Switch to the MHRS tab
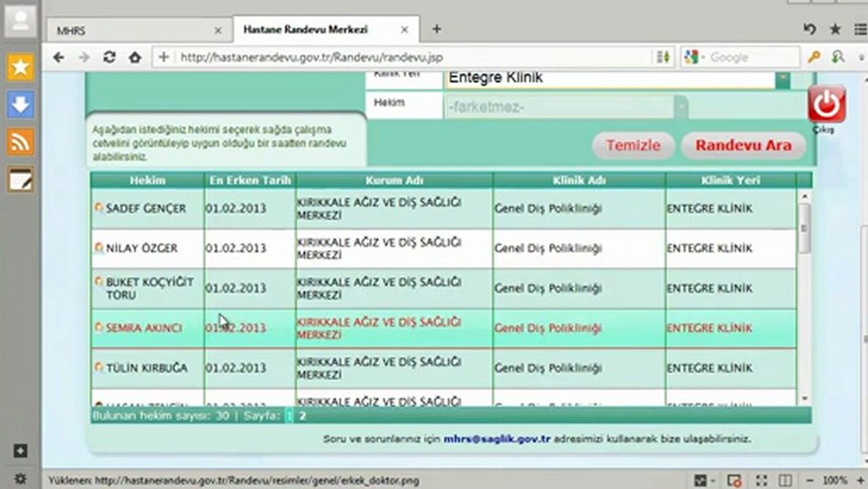868x489 pixels. 138,31
